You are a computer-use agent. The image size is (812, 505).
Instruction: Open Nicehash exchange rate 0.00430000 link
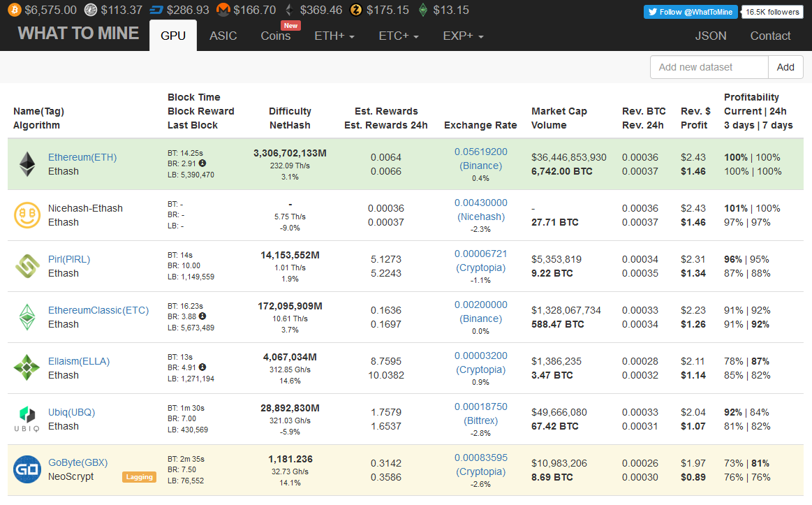click(480, 210)
